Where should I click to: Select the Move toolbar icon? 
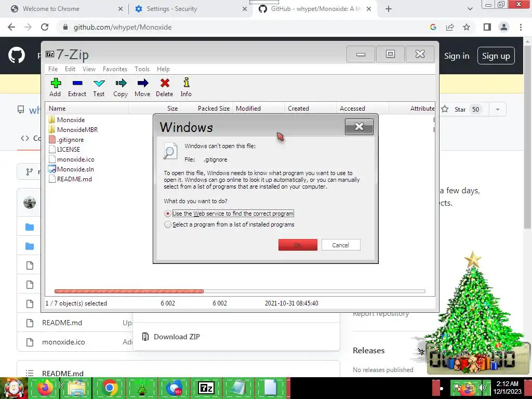click(x=142, y=87)
